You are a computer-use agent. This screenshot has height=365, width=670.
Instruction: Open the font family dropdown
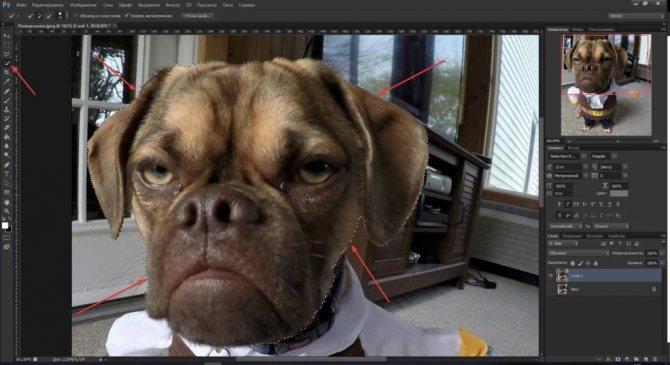567,156
